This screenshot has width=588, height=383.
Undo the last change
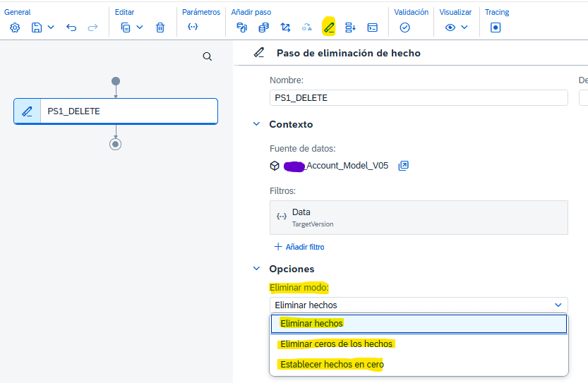click(x=71, y=28)
